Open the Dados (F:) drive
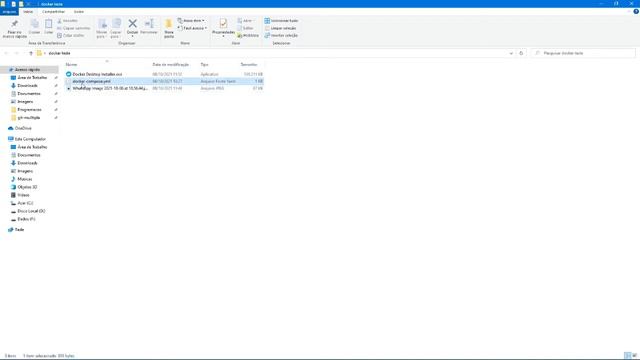Viewport: 640px width, 360px height. coord(26,219)
